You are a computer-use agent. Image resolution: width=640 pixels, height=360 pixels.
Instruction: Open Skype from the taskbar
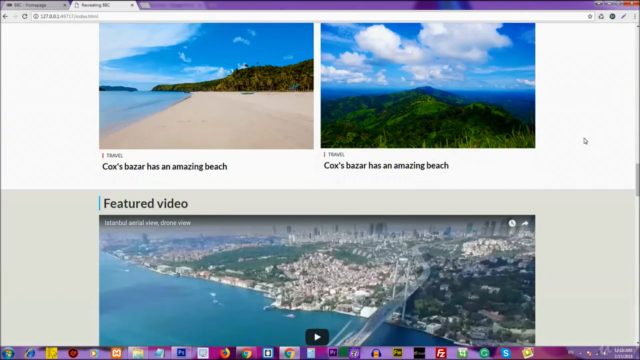(506, 353)
